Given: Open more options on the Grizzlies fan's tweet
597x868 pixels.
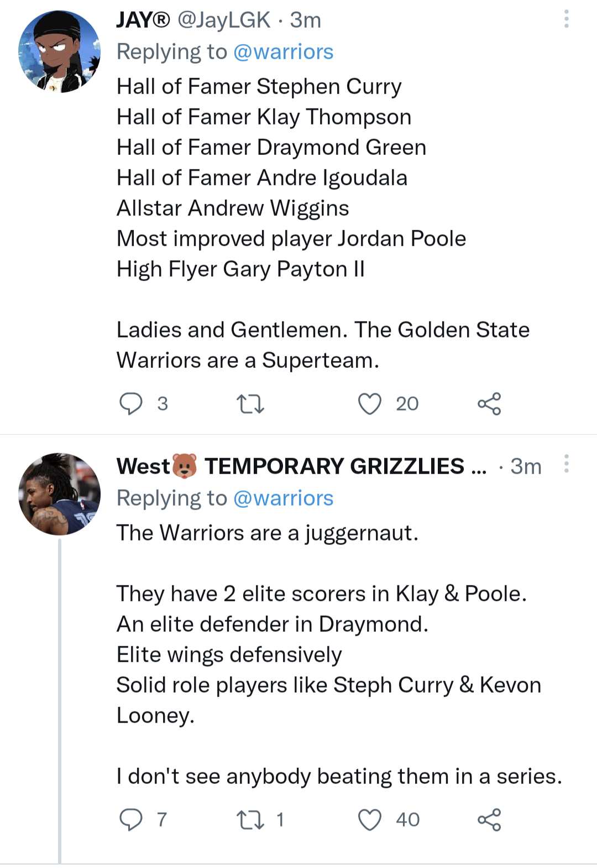Looking at the screenshot, I should tap(567, 465).
